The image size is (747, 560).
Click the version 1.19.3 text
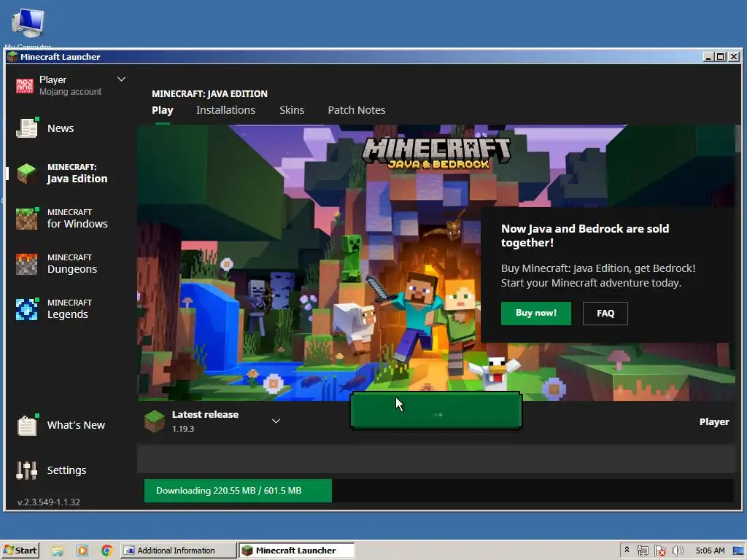pyautogui.click(x=183, y=429)
